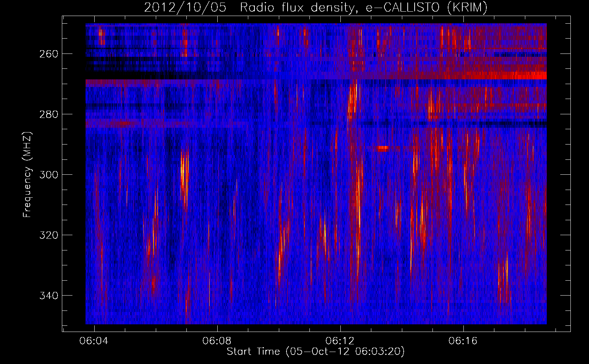Click the 06:04 time tick label

tap(94, 341)
